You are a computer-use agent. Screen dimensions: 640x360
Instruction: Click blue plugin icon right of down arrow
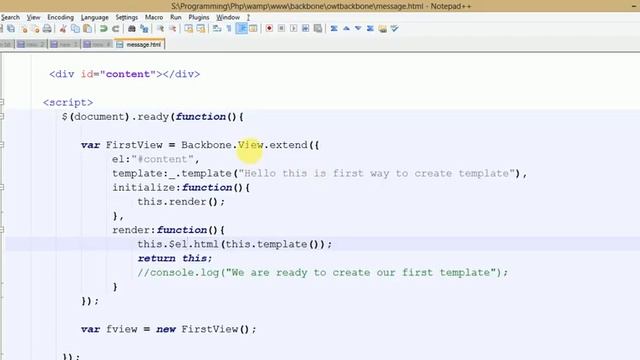tap(370, 29)
